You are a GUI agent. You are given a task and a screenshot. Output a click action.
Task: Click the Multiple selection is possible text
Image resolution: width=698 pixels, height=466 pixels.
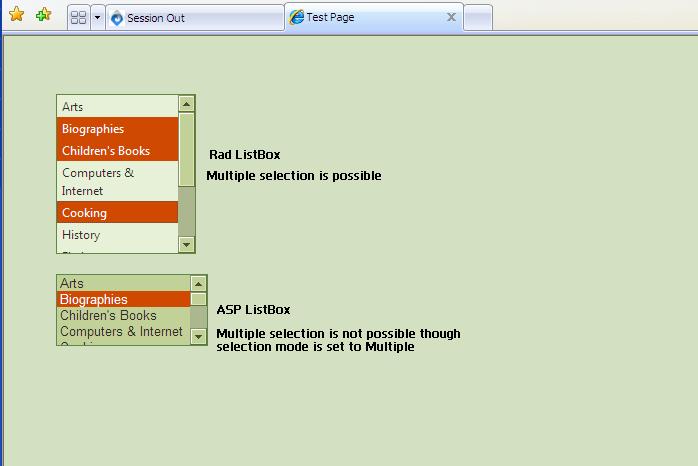pos(294,175)
